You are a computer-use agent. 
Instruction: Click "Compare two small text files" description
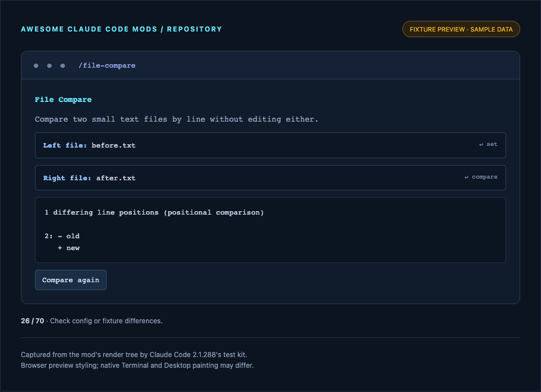176,119
